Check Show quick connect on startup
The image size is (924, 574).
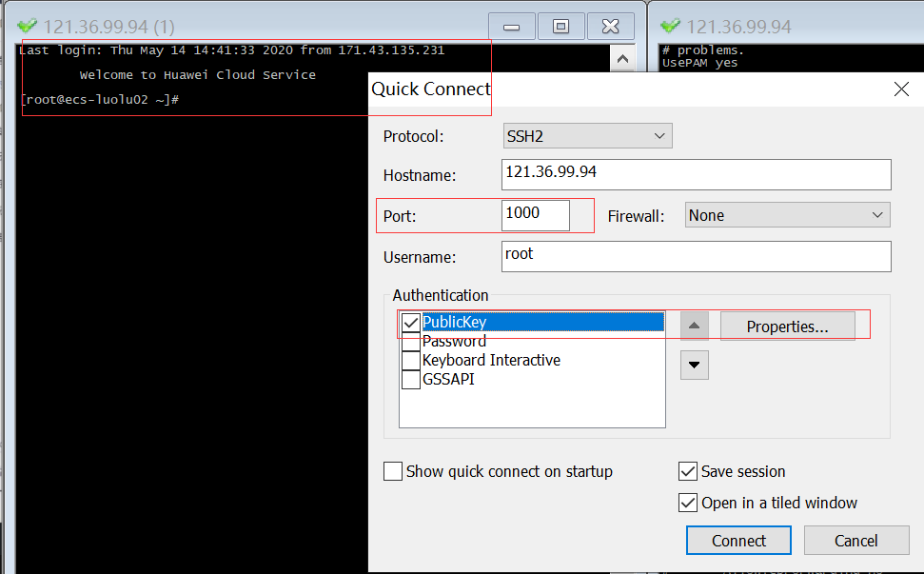[393, 471]
